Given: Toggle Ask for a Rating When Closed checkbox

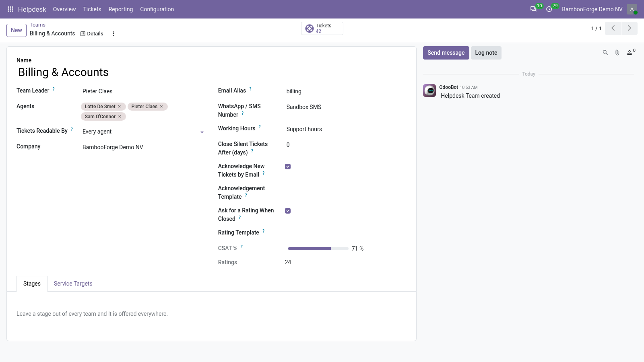Looking at the screenshot, I should point(288,211).
